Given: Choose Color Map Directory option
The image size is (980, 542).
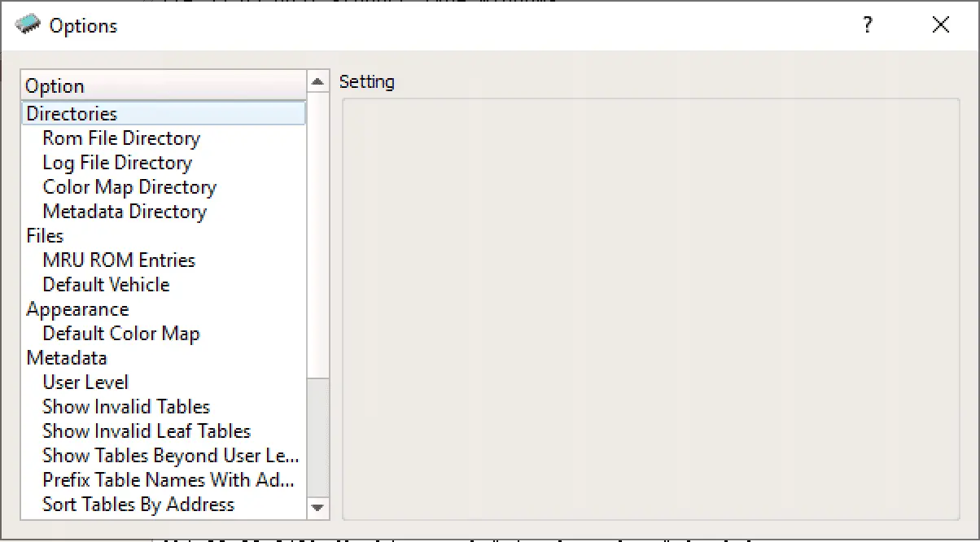Looking at the screenshot, I should pyautogui.click(x=129, y=187).
